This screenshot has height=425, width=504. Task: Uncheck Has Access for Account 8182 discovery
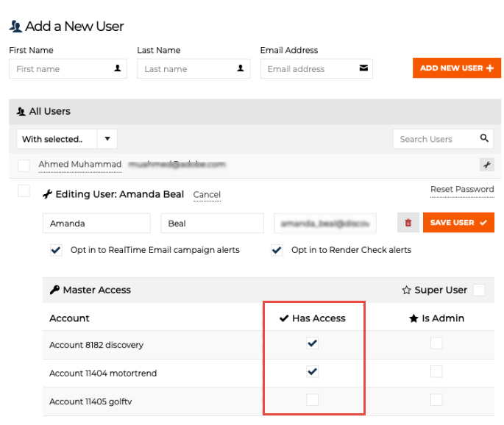313,343
